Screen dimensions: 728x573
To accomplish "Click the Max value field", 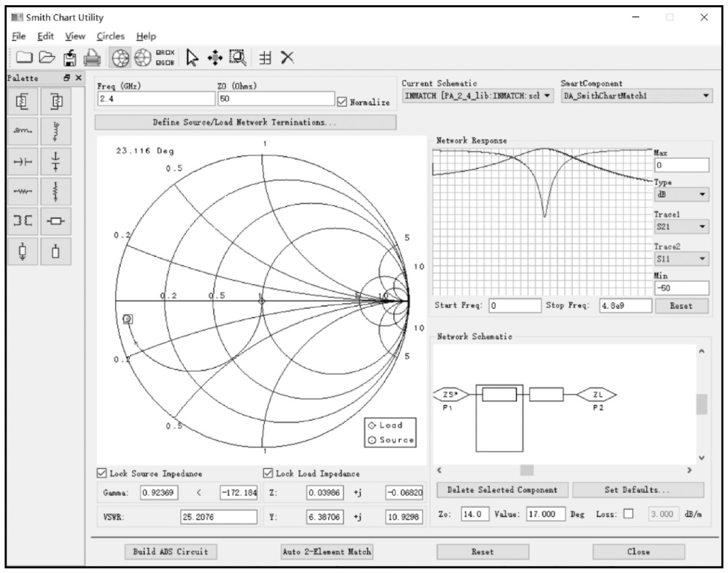I will click(681, 165).
